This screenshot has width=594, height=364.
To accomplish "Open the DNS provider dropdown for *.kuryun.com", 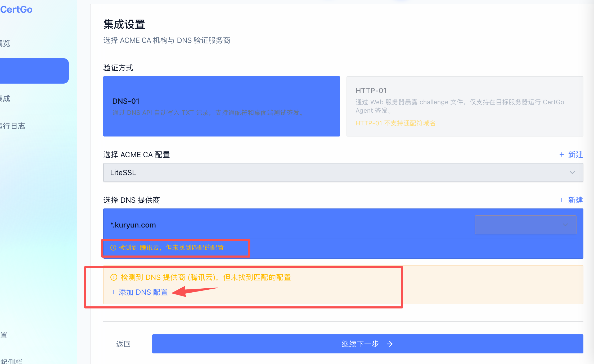I will [x=525, y=225].
